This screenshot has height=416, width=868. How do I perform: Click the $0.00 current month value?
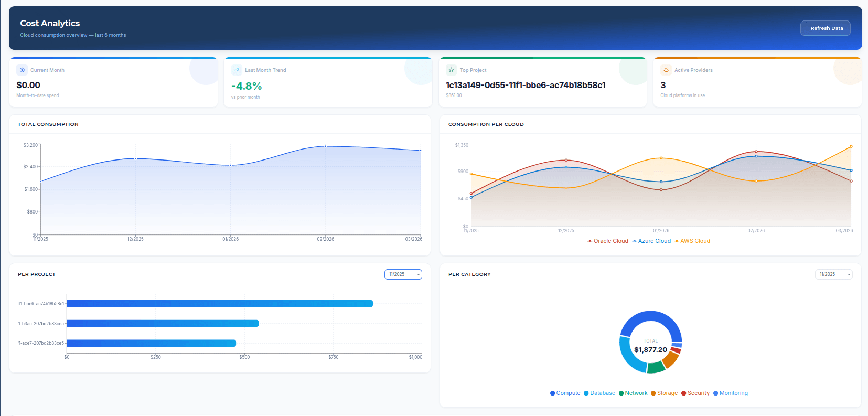[28, 85]
